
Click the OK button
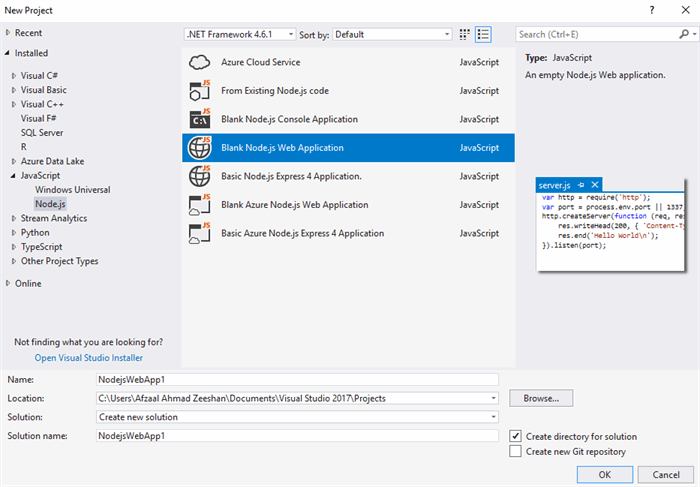(x=605, y=475)
